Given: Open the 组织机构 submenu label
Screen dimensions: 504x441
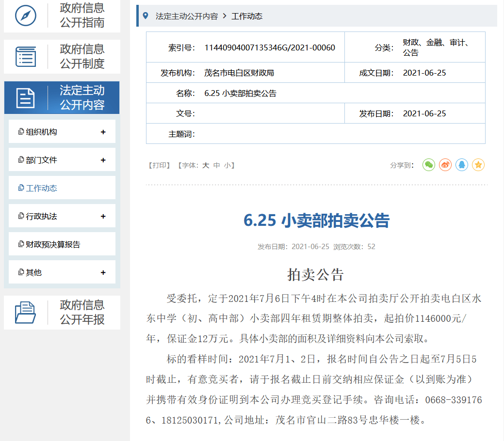Looking at the screenshot, I should (x=41, y=132).
